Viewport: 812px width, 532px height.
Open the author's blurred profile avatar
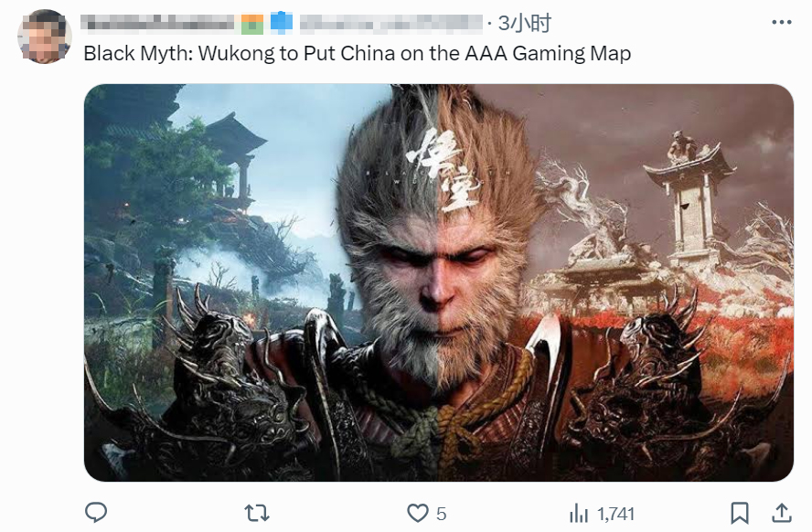tap(45, 37)
